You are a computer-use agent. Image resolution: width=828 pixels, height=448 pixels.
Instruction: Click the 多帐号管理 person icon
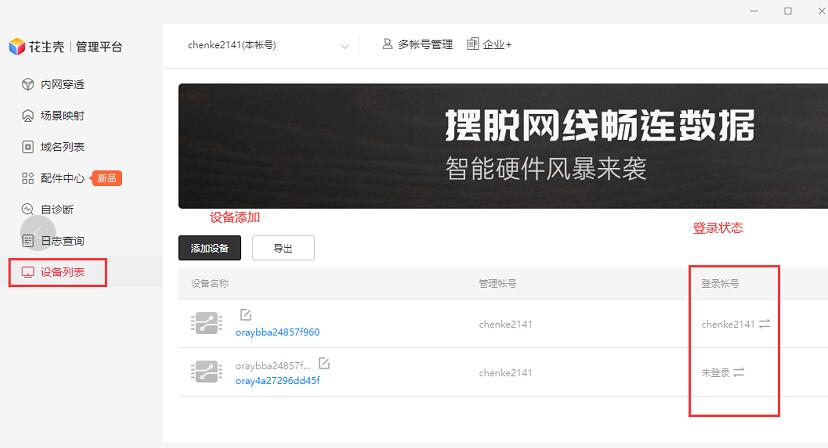point(387,45)
